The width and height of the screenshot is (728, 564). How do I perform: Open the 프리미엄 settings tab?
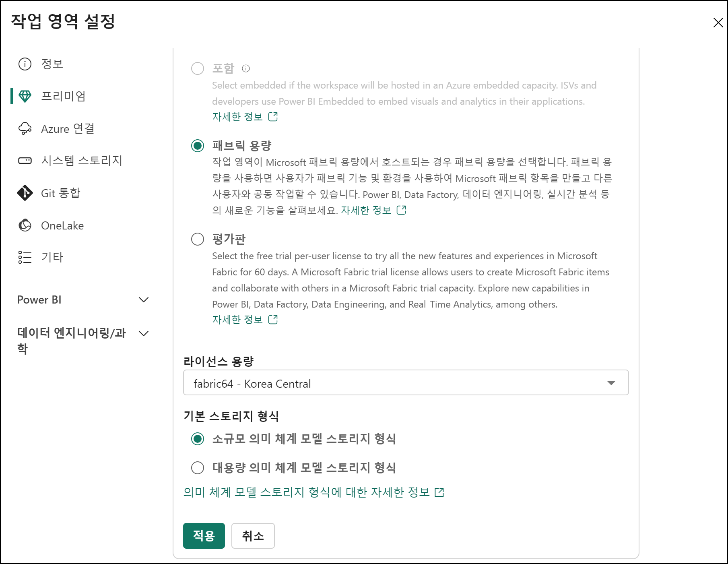point(64,96)
